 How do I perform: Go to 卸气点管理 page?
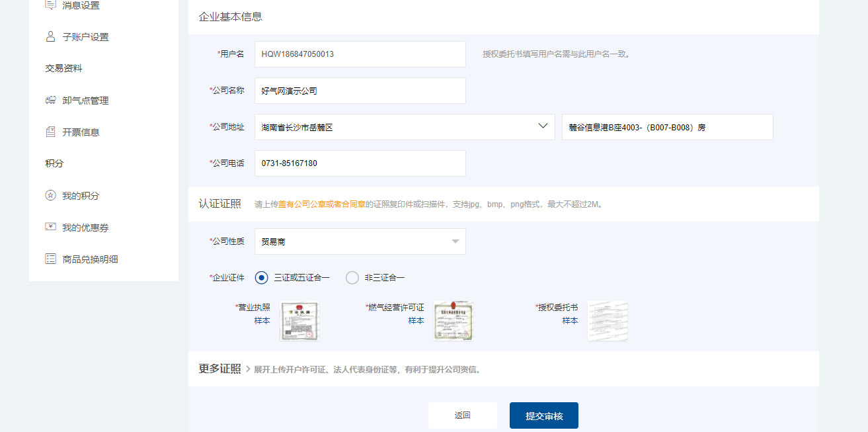point(85,101)
